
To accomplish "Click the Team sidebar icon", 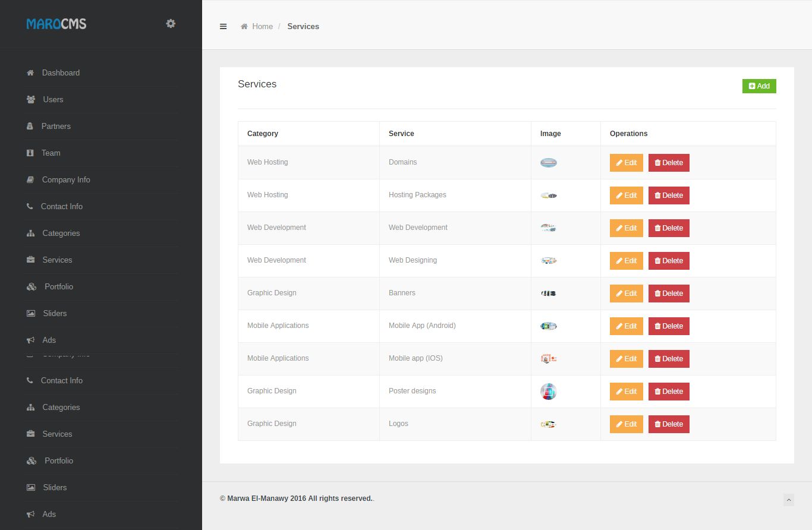I will (x=30, y=153).
